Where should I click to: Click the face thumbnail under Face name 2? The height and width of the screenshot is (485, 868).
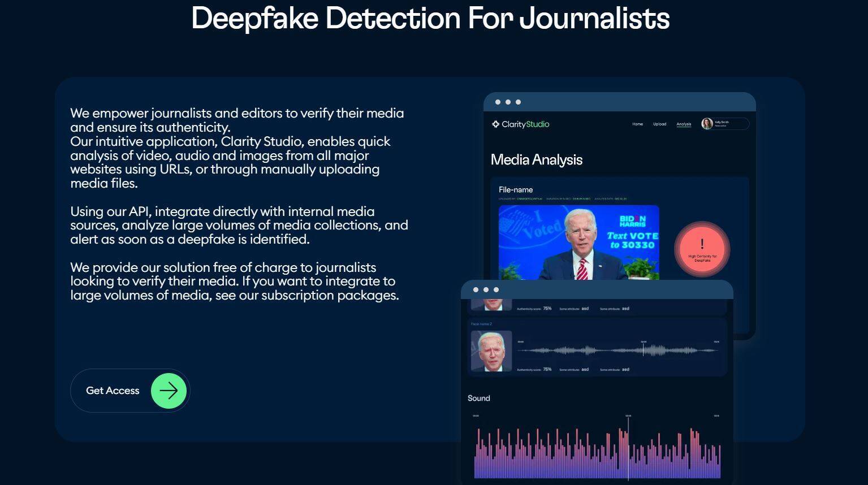click(x=491, y=351)
